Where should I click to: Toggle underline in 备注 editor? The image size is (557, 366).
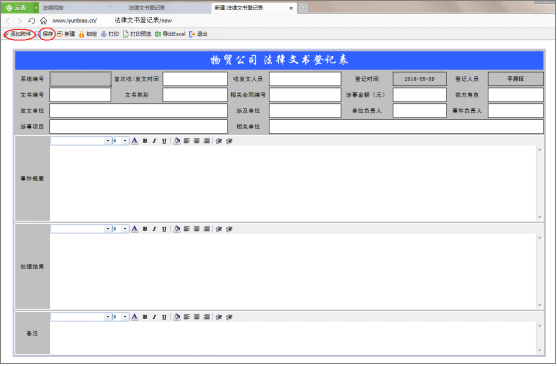(164, 317)
